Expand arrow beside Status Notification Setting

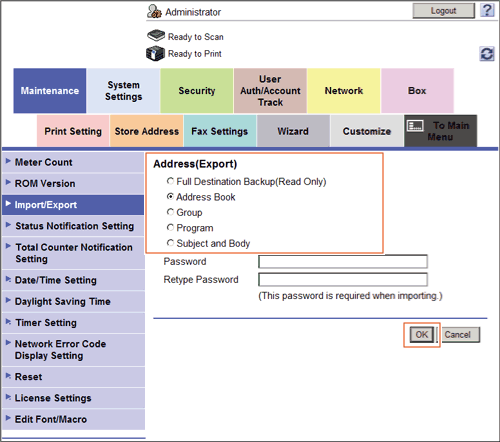pyautogui.click(x=8, y=225)
